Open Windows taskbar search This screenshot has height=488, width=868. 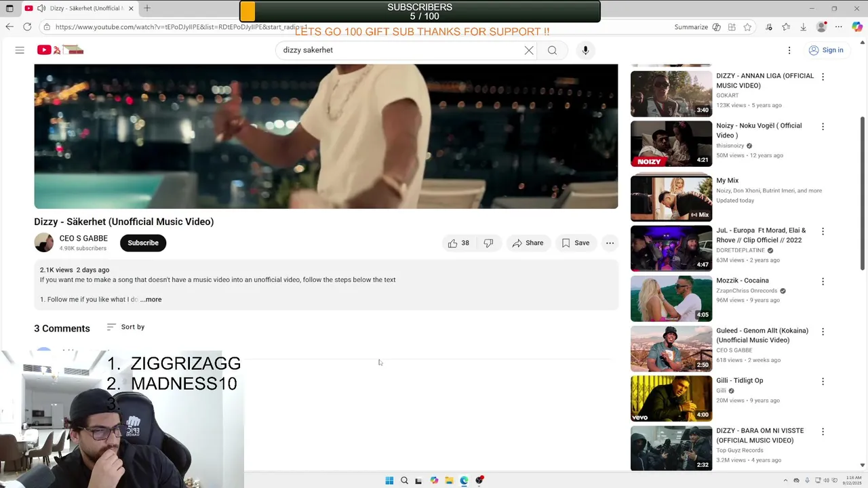404,481
